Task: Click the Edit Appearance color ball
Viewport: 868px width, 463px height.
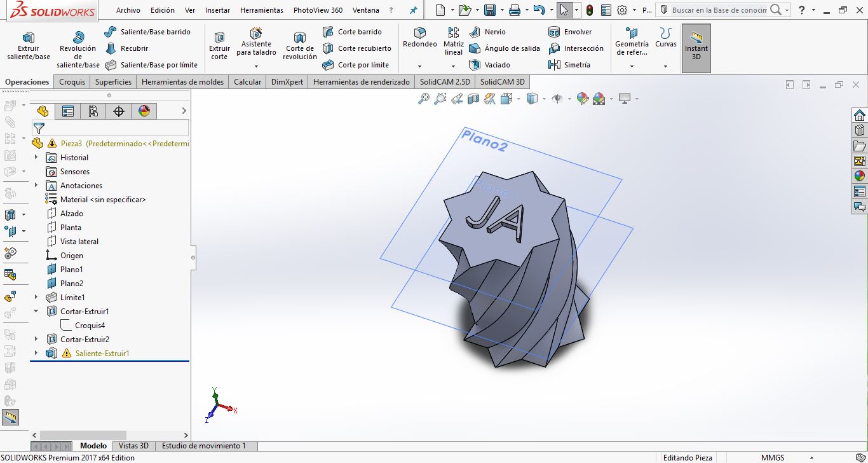Action: pyautogui.click(x=583, y=99)
